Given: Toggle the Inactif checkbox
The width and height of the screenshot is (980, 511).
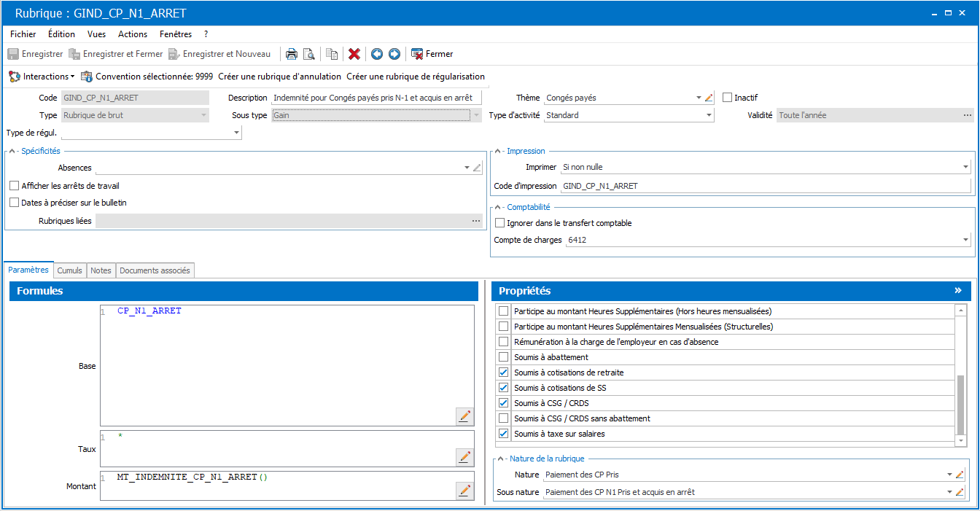Looking at the screenshot, I should tap(727, 98).
